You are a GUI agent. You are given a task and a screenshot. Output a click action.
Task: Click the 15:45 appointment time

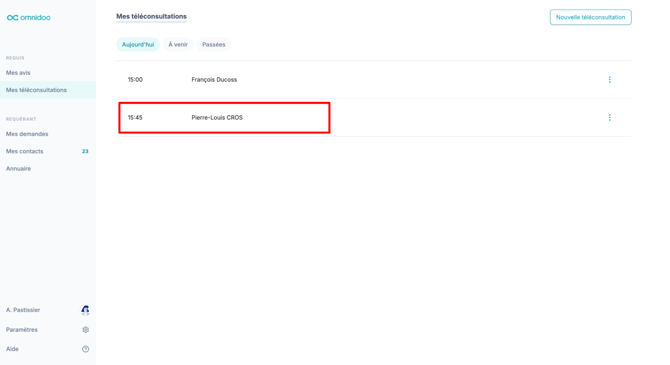coord(135,118)
